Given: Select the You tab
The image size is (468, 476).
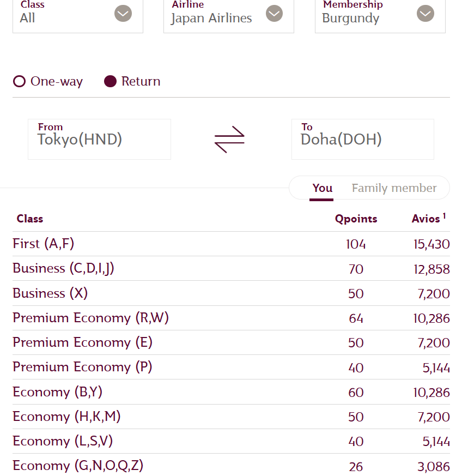Looking at the screenshot, I should point(322,188).
